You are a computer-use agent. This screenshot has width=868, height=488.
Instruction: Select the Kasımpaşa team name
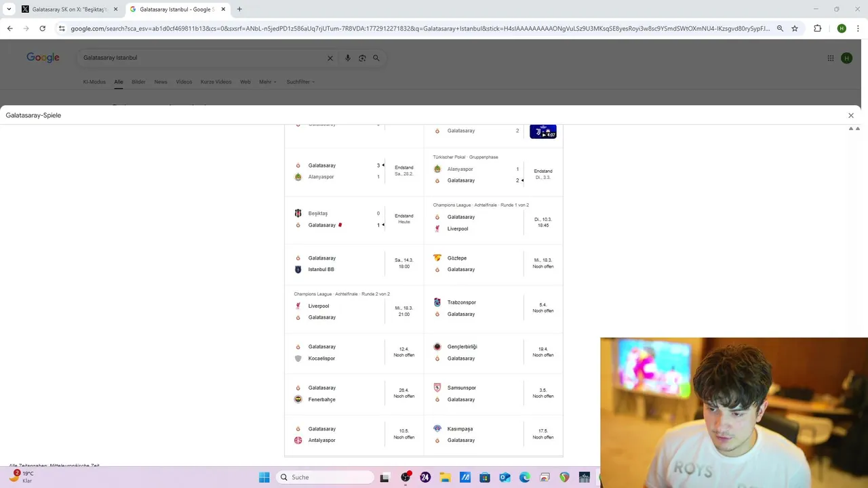click(460, 429)
